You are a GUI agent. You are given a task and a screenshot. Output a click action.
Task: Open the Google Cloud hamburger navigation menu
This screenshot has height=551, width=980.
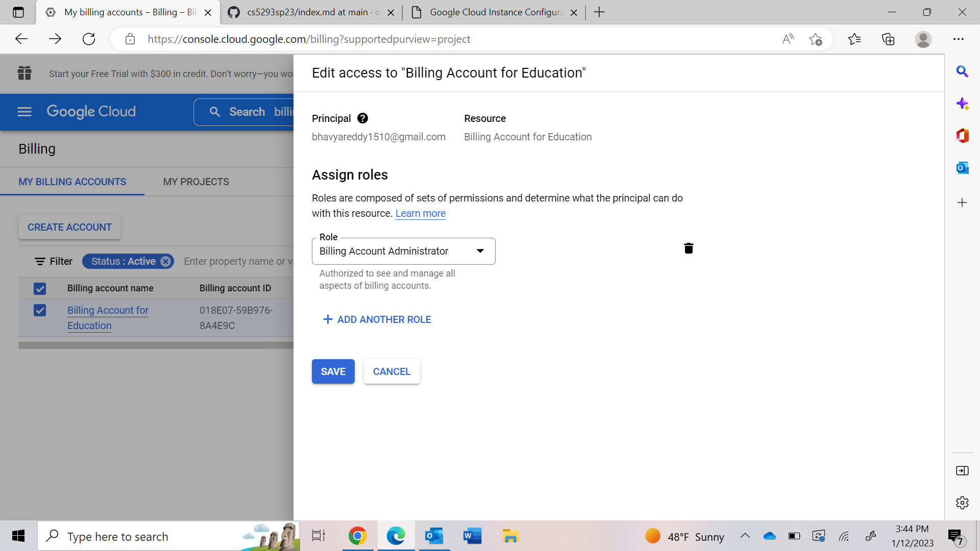[24, 112]
